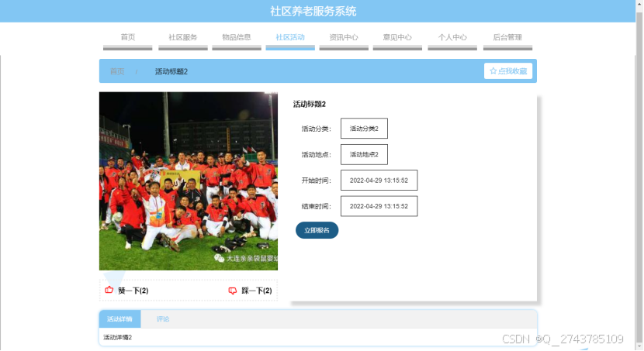The image size is (644, 351).
Task: Click the thumbs-down dislike icon
Action: click(x=233, y=291)
